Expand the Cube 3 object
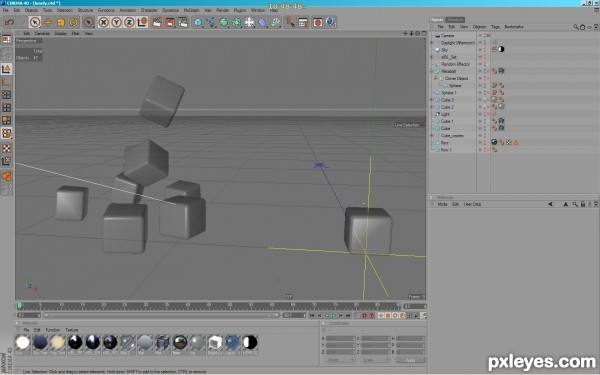 click(x=432, y=100)
